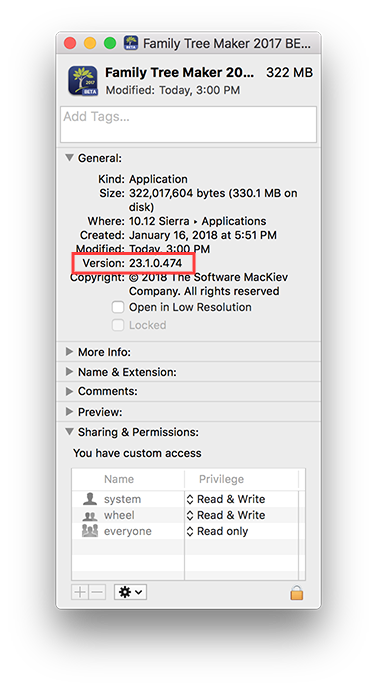Remove a user with the minus button
This screenshot has height=689, width=377.
tap(97, 592)
